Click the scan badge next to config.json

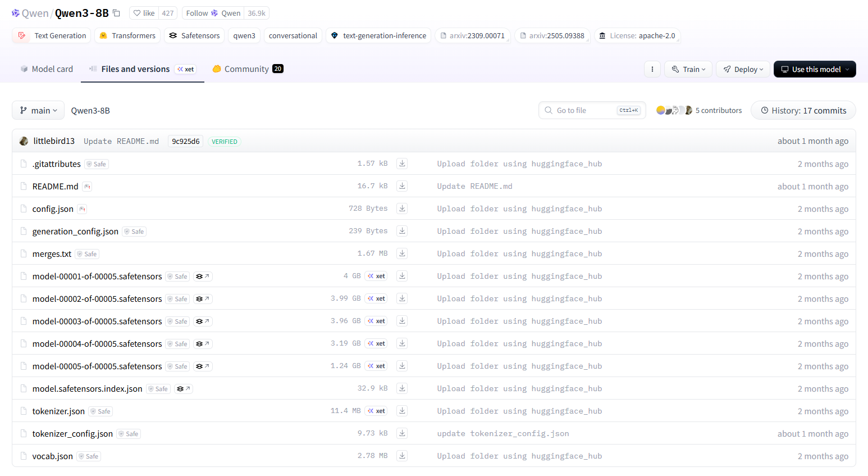(x=82, y=209)
